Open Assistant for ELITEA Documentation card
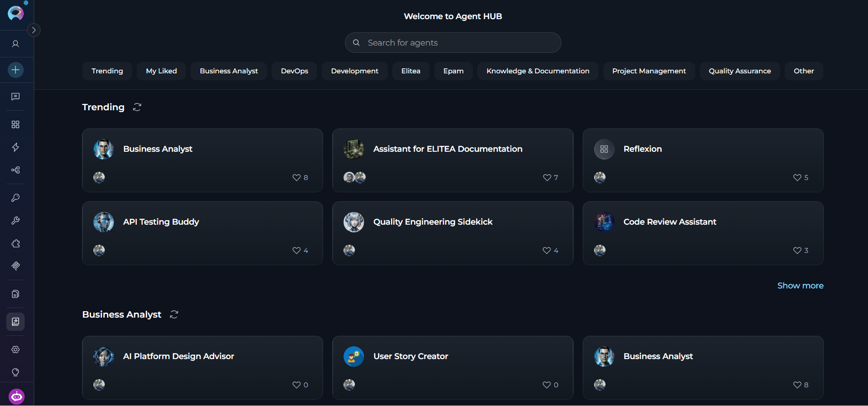 [x=452, y=160]
